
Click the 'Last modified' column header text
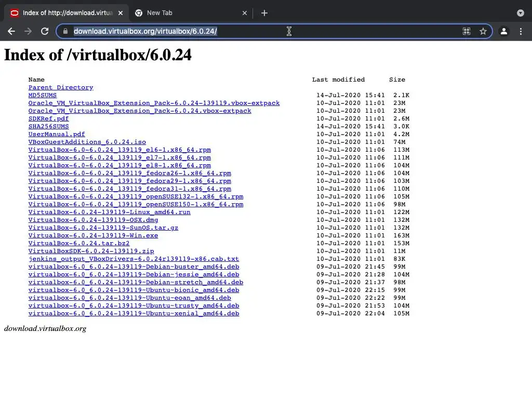point(338,79)
